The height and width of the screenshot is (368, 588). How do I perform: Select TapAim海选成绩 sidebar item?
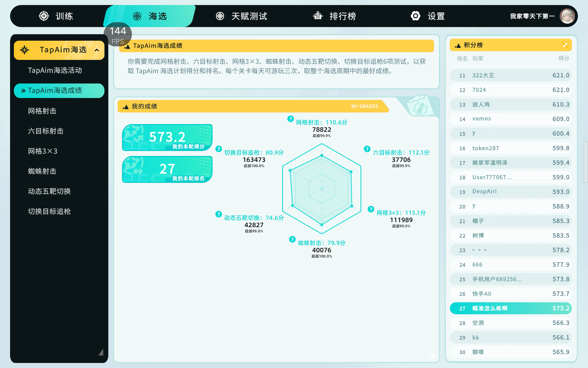pos(59,90)
